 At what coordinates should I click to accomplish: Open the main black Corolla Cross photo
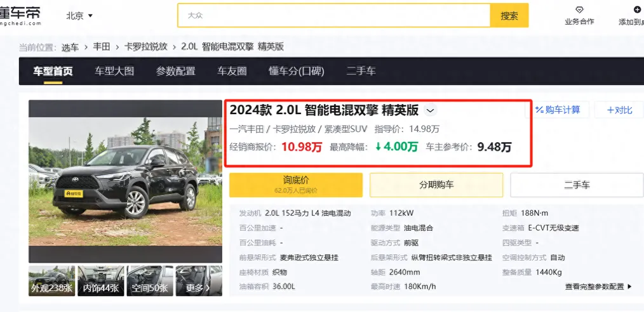tap(125, 181)
